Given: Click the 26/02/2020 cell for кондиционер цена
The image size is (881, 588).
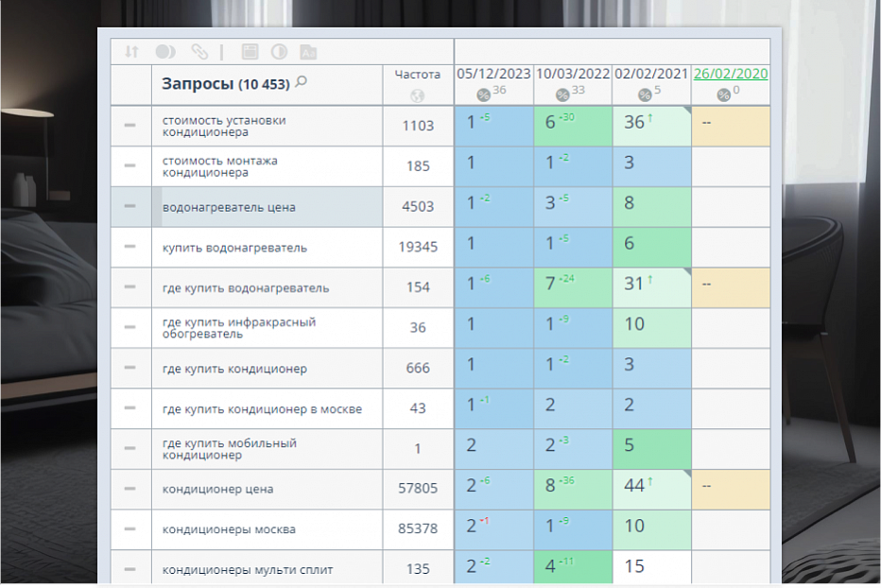Looking at the screenshot, I should [x=731, y=490].
